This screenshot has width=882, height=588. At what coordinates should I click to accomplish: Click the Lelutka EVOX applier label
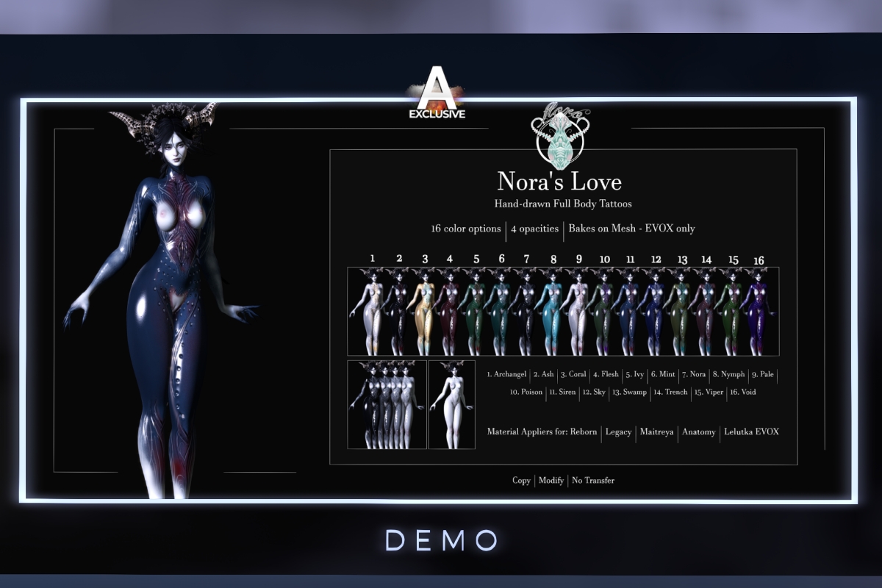(750, 431)
